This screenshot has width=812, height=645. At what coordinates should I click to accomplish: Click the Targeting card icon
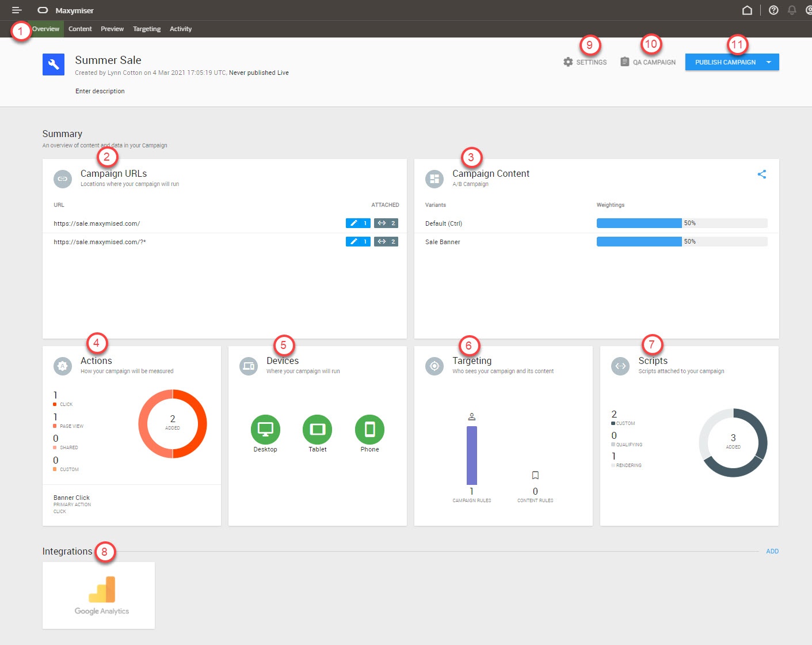tap(434, 366)
